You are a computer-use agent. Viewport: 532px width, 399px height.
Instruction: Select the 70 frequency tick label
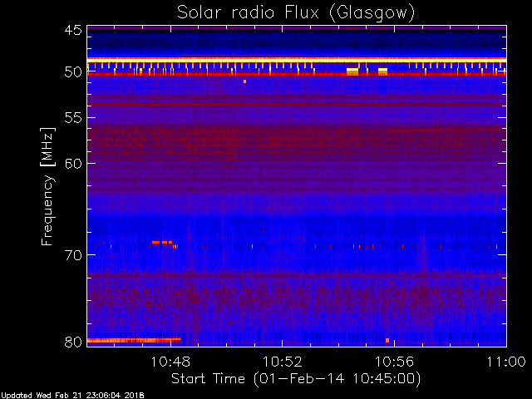(x=73, y=255)
